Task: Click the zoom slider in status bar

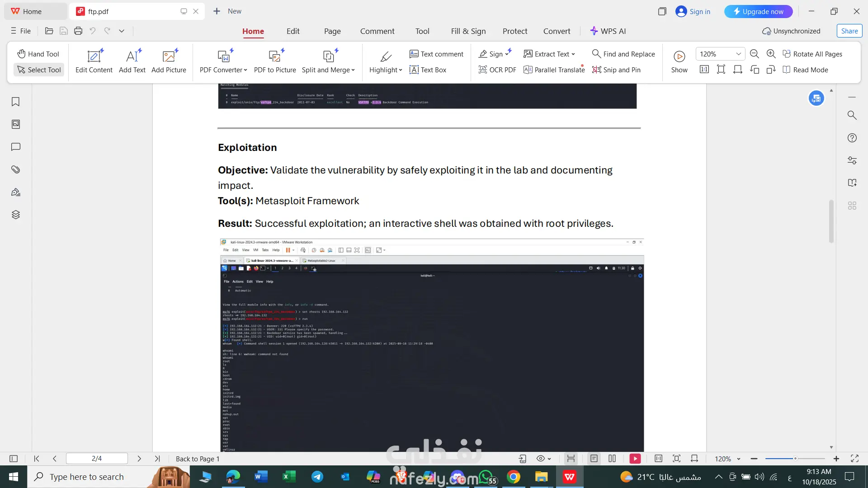Action: [795, 459]
